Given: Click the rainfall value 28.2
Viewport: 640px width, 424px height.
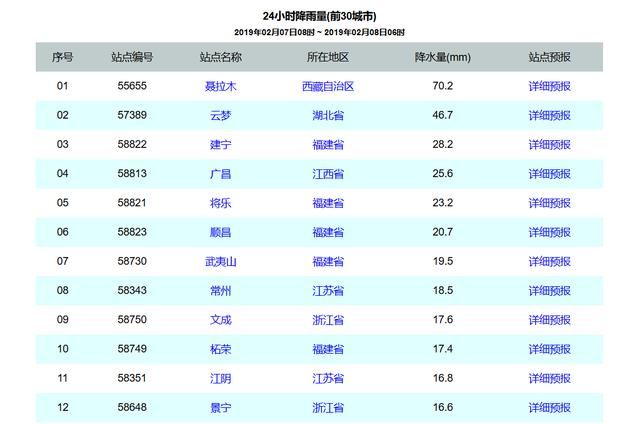Looking at the screenshot, I should point(442,144).
